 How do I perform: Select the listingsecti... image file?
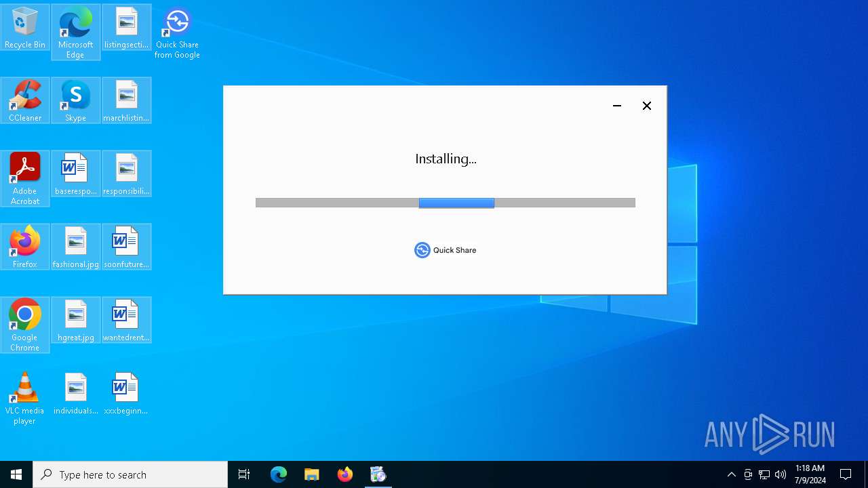tap(126, 28)
